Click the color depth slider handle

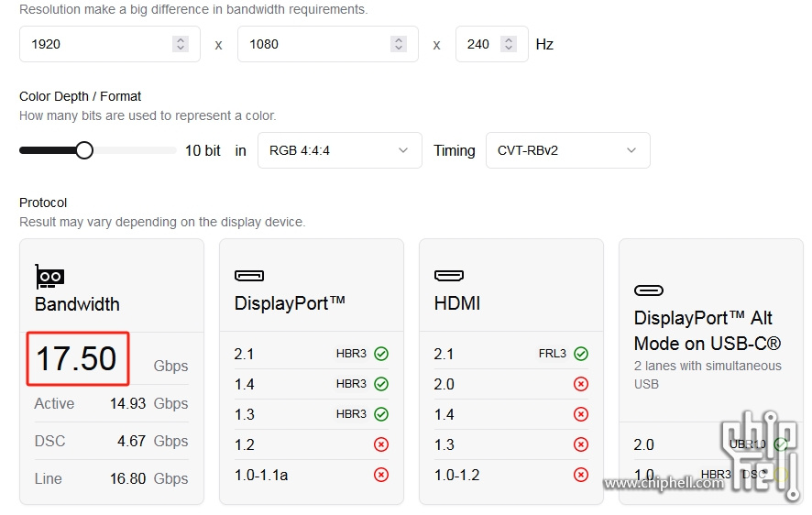84,150
